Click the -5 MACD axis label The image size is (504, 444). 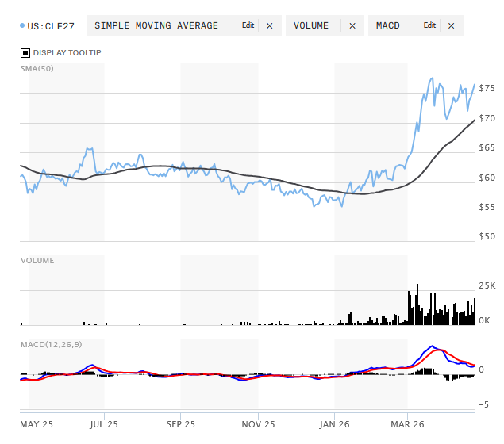[483, 404]
